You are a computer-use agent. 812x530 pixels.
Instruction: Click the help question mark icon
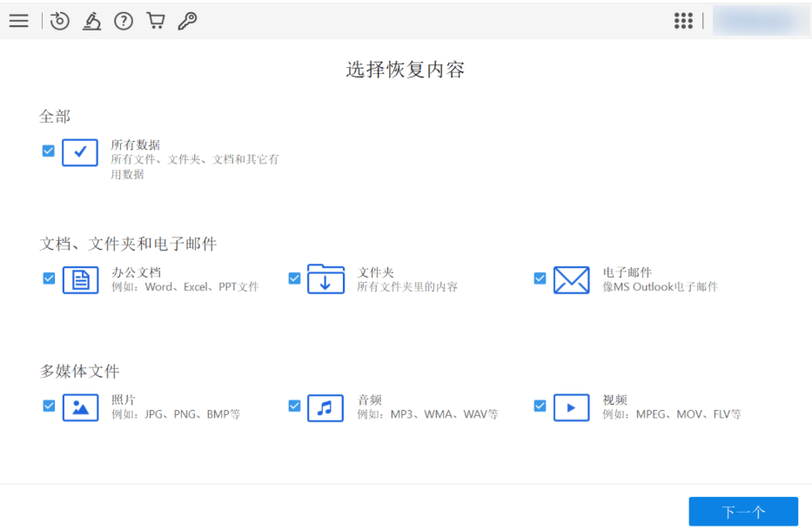[x=124, y=21]
